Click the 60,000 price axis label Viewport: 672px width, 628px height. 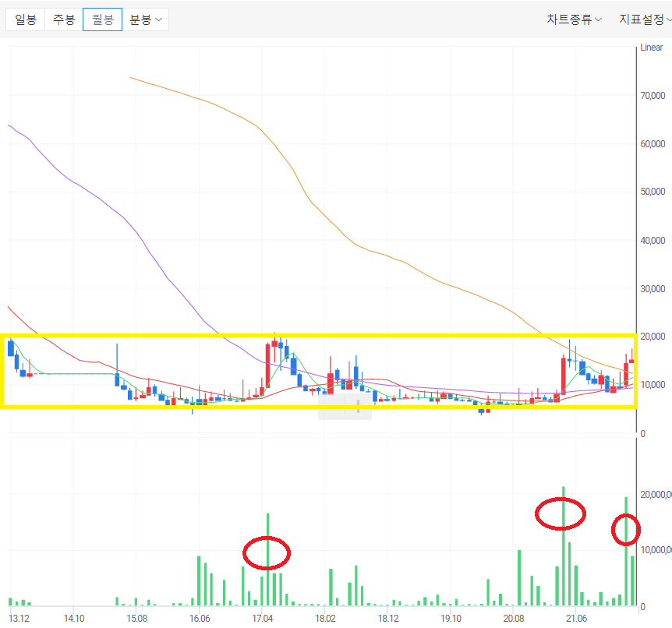coord(653,144)
